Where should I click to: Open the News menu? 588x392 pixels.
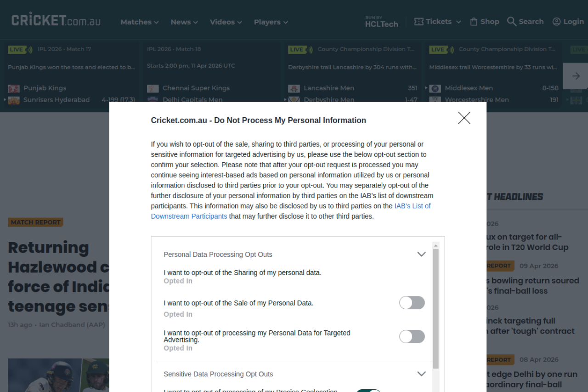pos(184,22)
